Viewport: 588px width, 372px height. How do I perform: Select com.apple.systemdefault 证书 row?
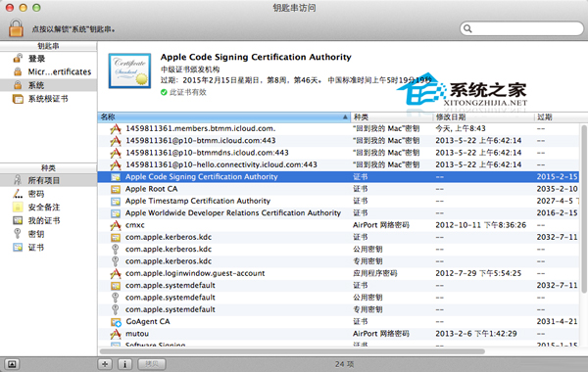tap(338, 286)
